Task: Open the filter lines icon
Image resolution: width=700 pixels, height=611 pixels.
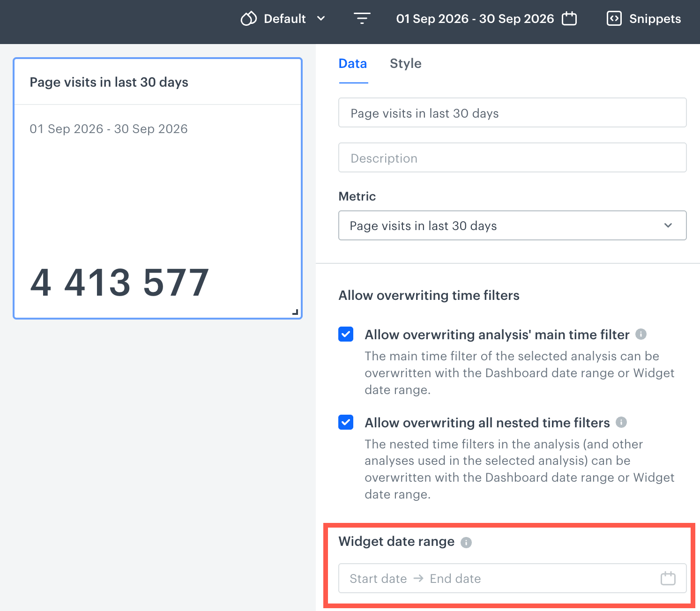Action: coord(362,19)
